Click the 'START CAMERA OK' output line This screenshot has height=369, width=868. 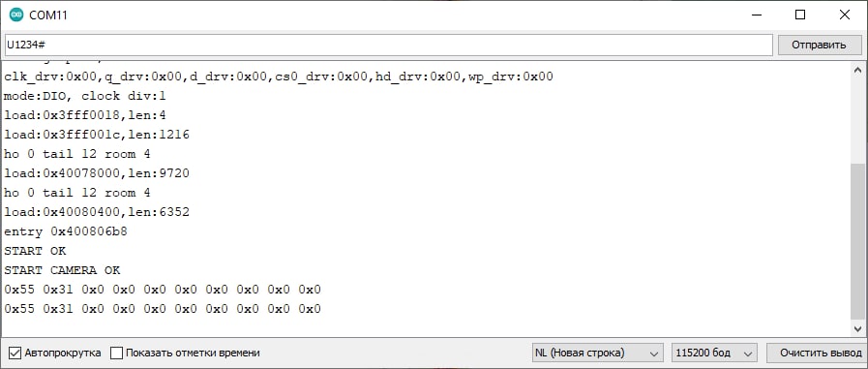[62, 270]
